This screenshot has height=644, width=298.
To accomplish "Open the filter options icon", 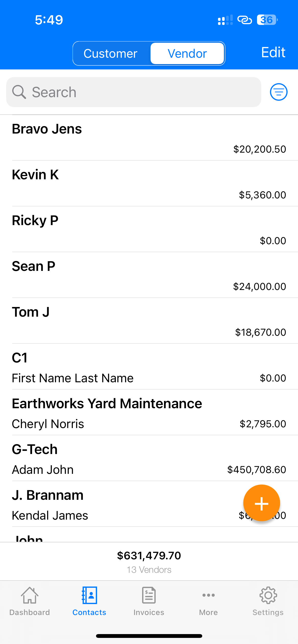I will tap(279, 92).
